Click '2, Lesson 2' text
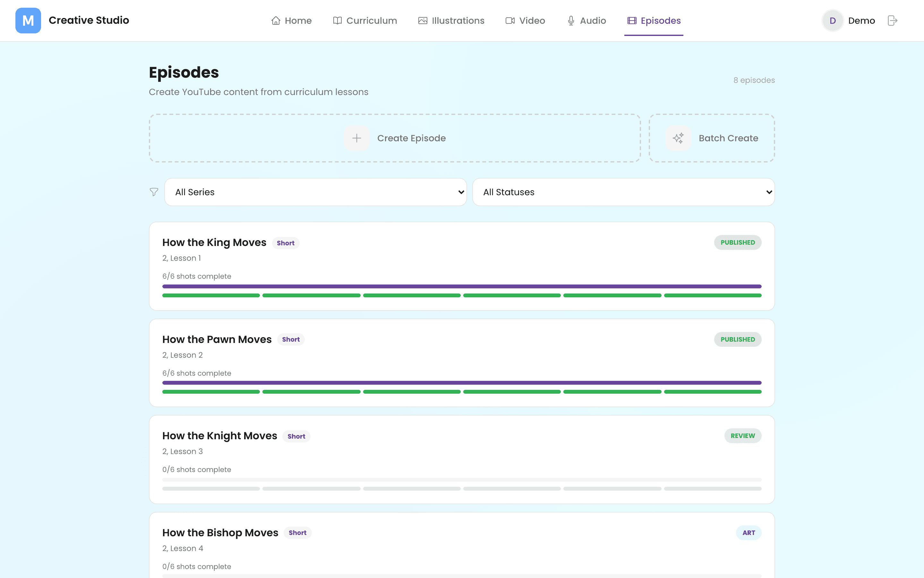924x578 pixels. coord(183,355)
